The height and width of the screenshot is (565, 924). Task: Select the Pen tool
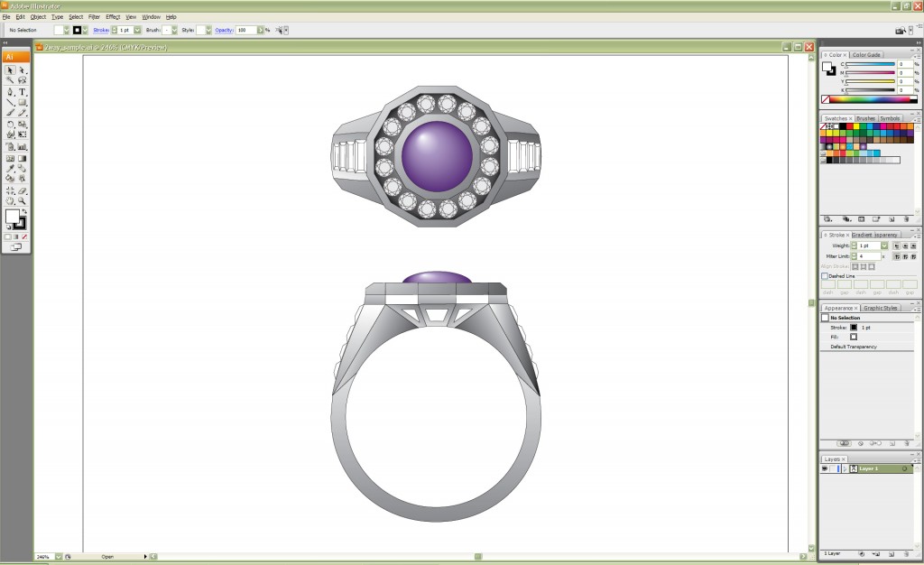[x=11, y=92]
